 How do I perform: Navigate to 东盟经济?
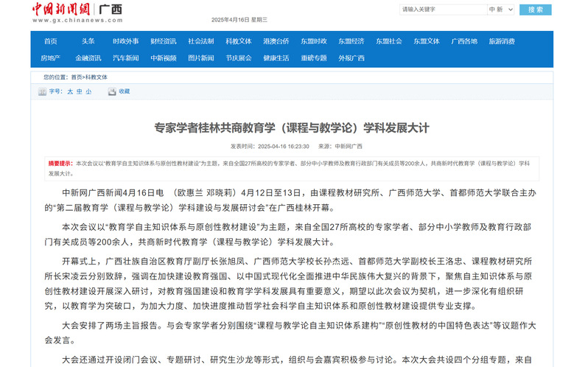351,41
